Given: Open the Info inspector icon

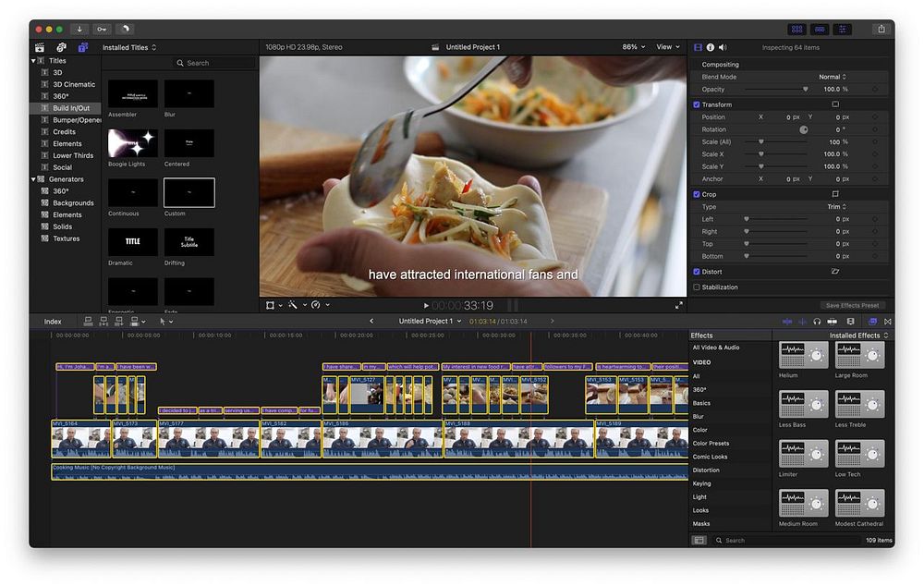Looking at the screenshot, I should click(x=711, y=47).
